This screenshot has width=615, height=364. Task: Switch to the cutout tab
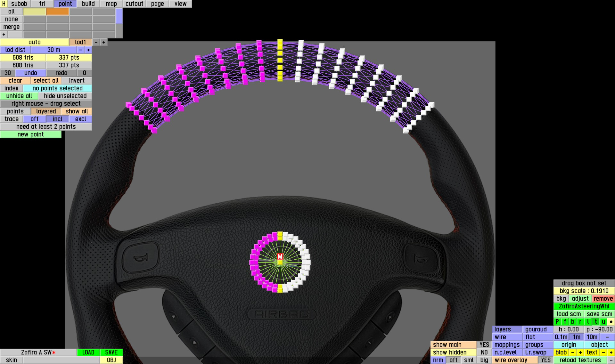coord(134,4)
